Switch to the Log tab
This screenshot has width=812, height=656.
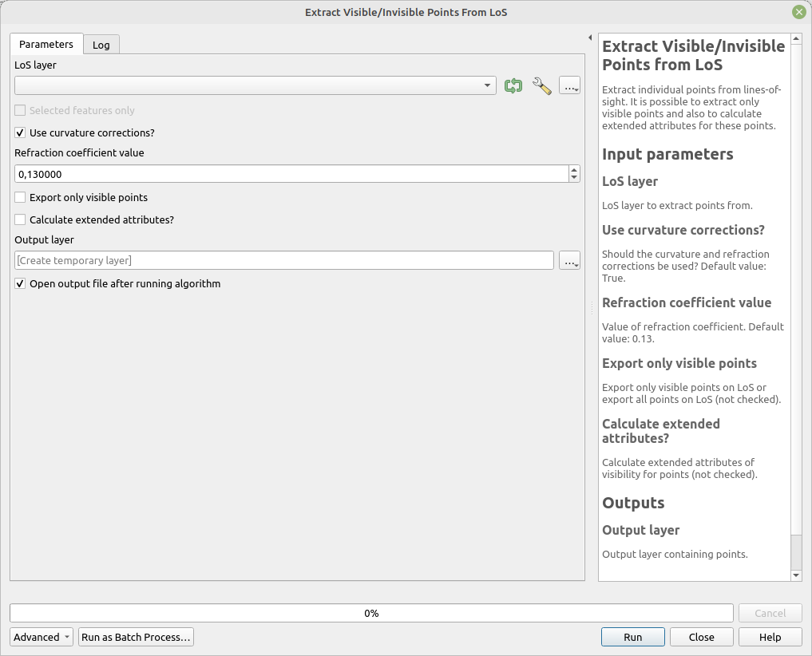[x=101, y=45]
